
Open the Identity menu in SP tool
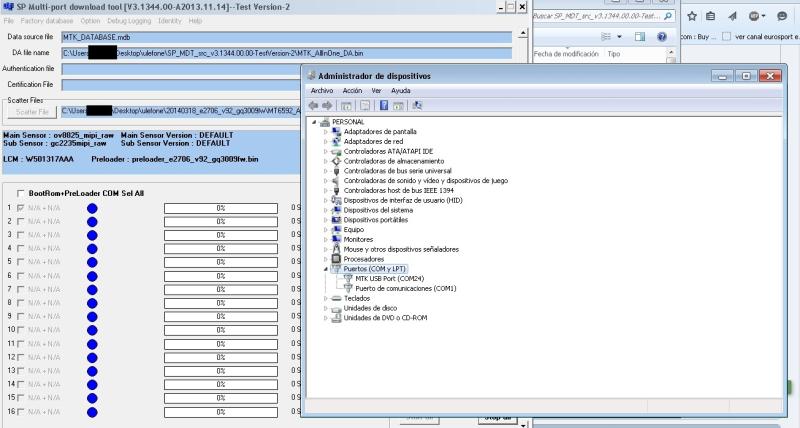point(169,21)
